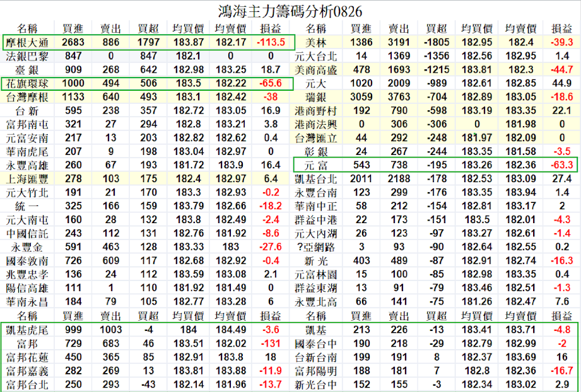Select the 元 富 name cell
581x392 pixels.
[x=315, y=166]
